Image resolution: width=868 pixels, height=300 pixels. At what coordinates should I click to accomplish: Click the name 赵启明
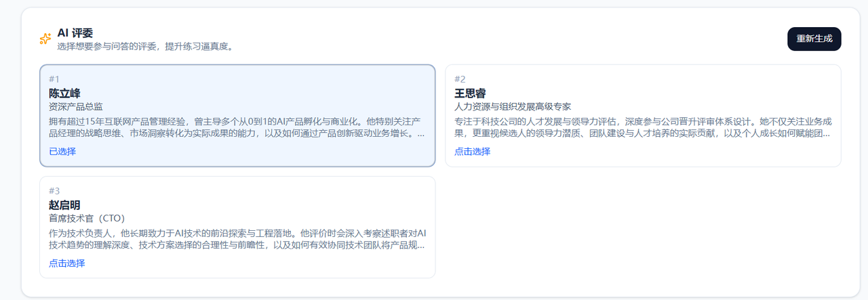coord(64,205)
